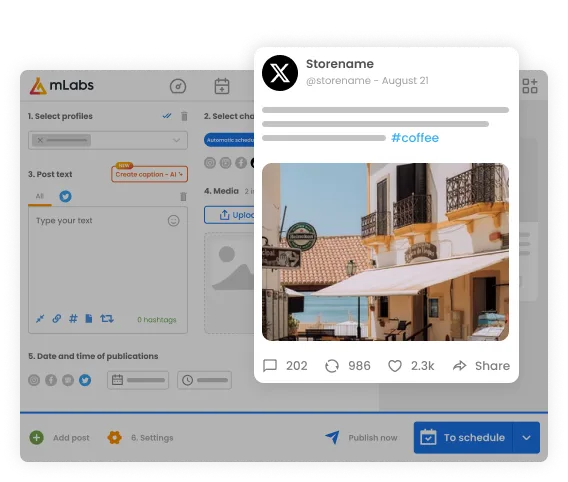This screenshot has width=568, height=482.
Task: Click the double-check select all profiles icon
Action: pyautogui.click(x=167, y=116)
